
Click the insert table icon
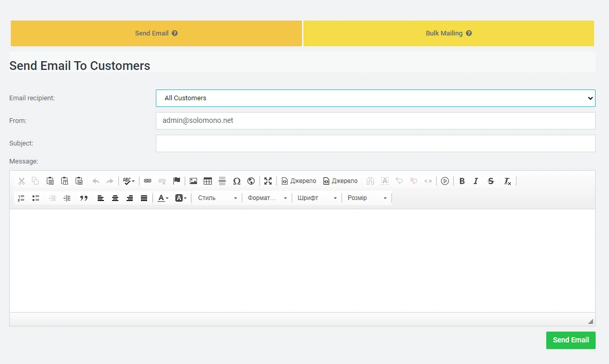[x=208, y=181]
